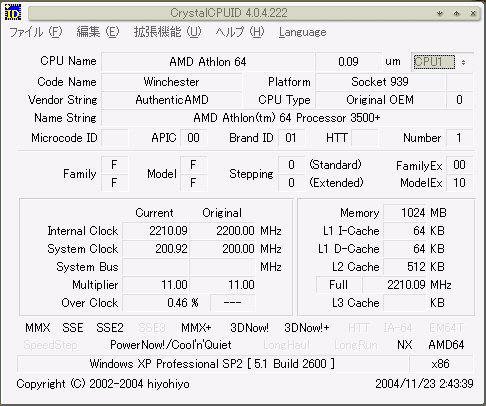This screenshot has width=486, height=406.
Task: Click the Windows XP Professional SP2 OS field
Action: (212, 364)
